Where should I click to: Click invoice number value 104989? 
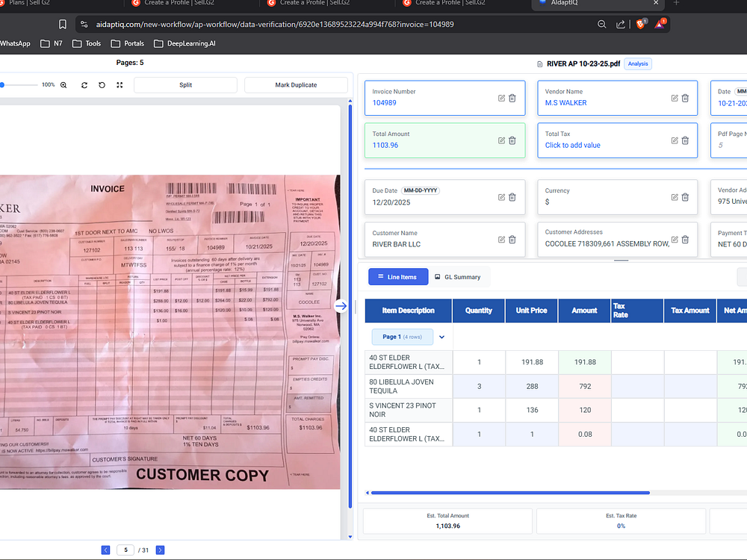coord(384,103)
